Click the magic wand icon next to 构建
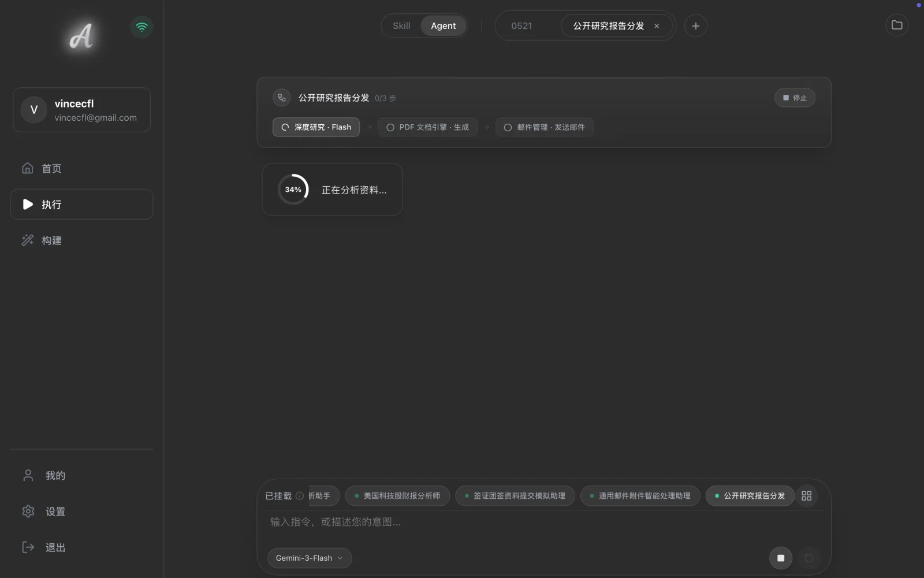 (28, 240)
